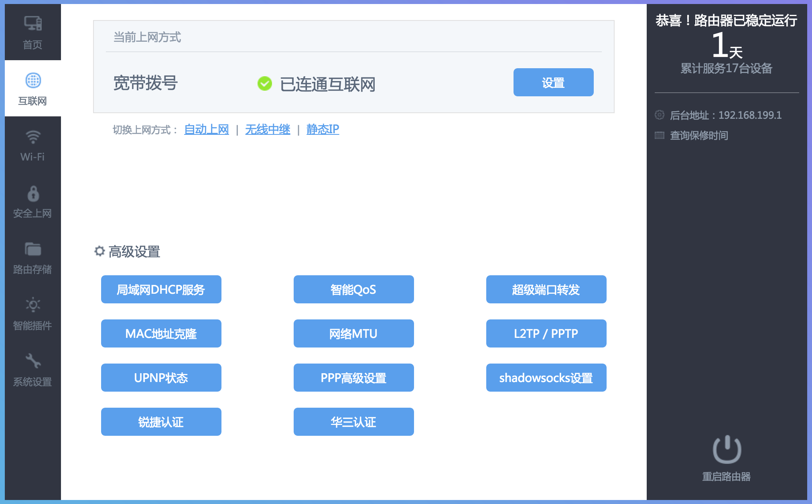The height and width of the screenshot is (504, 812).
Task: Switch to 静态IP connection mode
Action: pyautogui.click(x=323, y=130)
